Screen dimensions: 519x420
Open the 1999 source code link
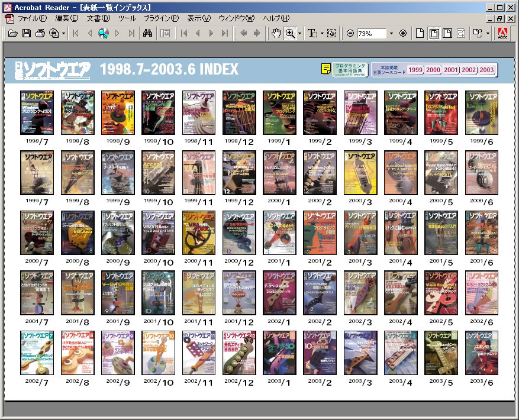point(415,70)
